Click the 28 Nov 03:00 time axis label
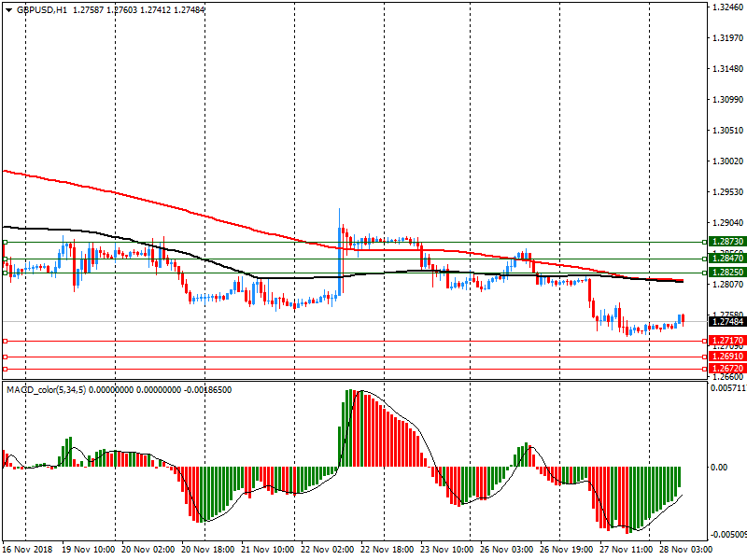The height and width of the screenshot is (560, 747). [684, 551]
